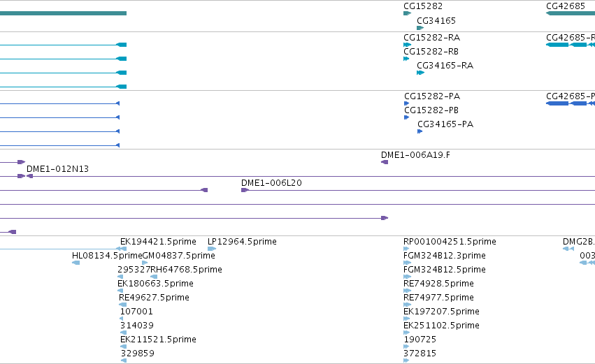The height and width of the screenshot is (364, 595).
Task: Open the 190725 feature label
Action: 420,340
